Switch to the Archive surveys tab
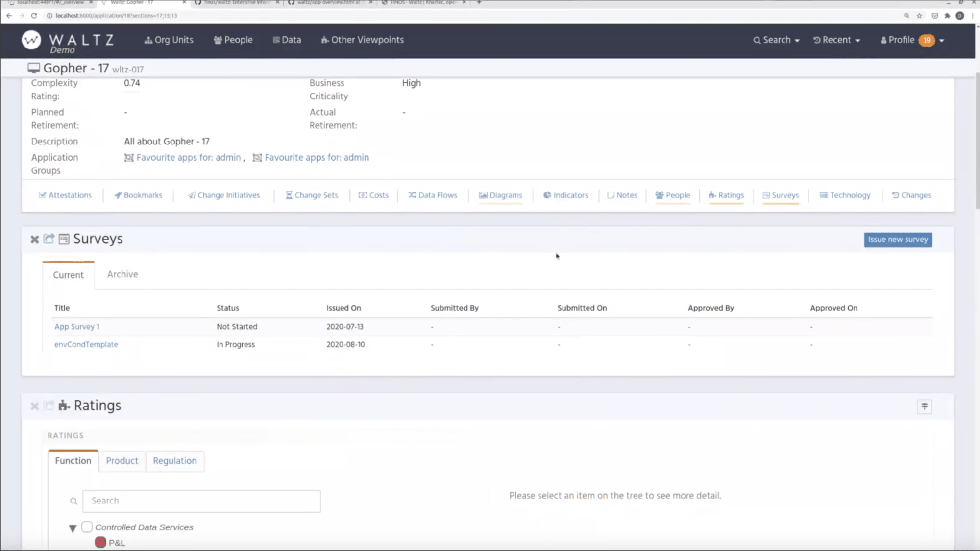980x551 pixels. pyautogui.click(x=122, y=274)
